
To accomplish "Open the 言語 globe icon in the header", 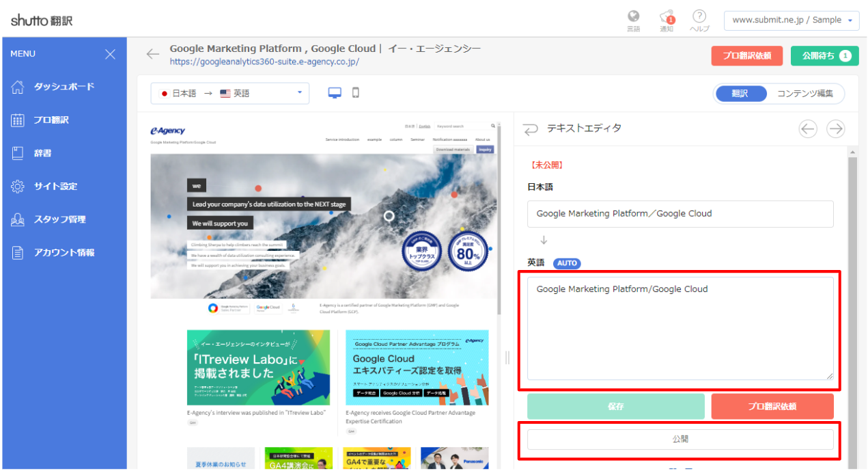I will [x=634, y=20].
